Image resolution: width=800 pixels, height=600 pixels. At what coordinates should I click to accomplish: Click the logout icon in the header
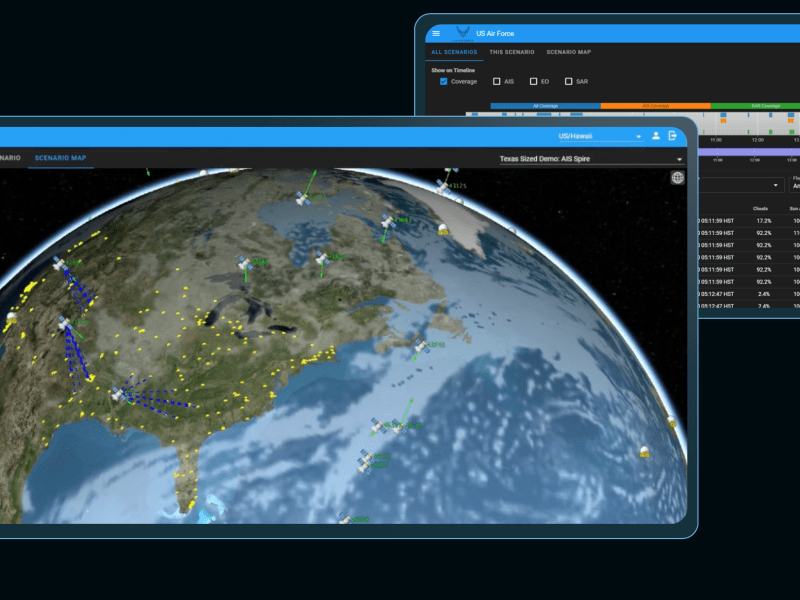point(673,135)
